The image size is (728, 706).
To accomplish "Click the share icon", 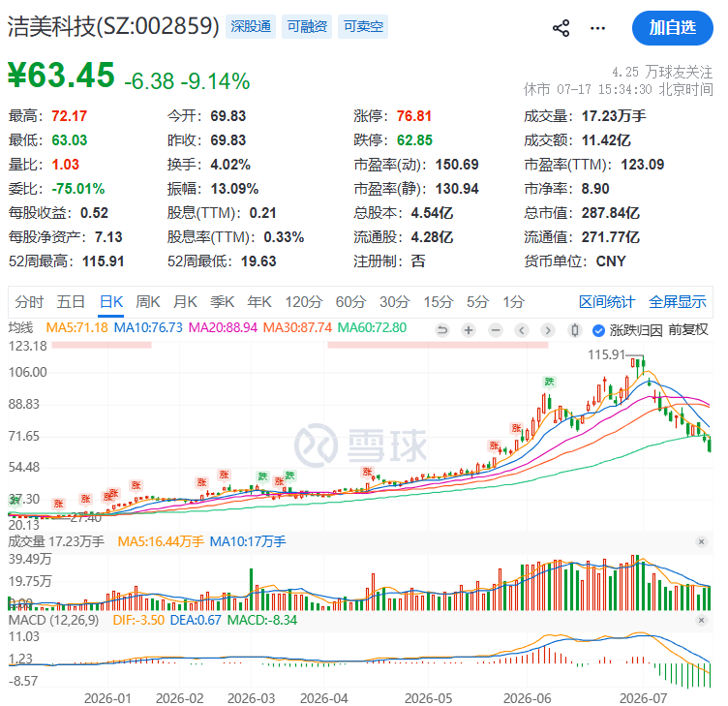I will [561, 28].
